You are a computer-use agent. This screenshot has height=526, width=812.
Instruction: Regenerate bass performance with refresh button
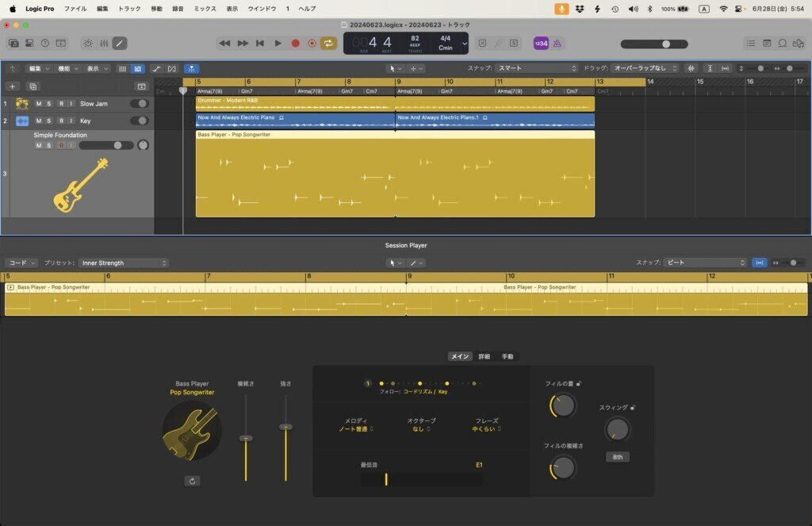click(x=192, y=481)
